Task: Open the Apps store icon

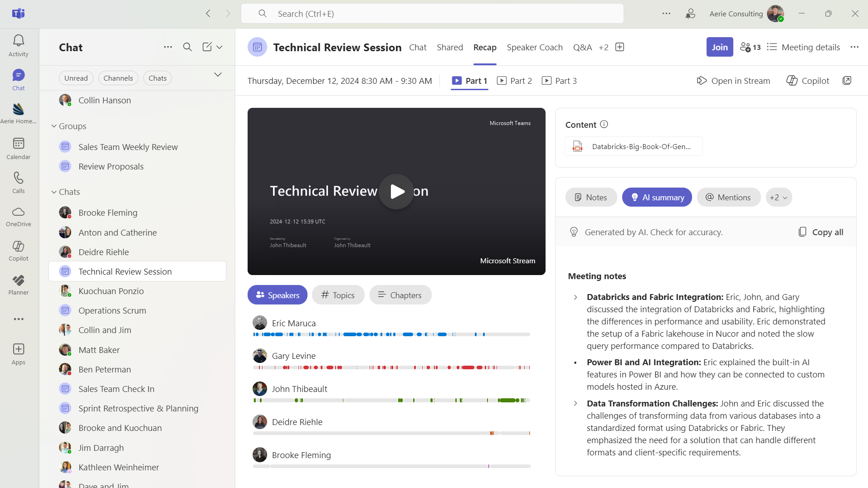Action: 18,354
